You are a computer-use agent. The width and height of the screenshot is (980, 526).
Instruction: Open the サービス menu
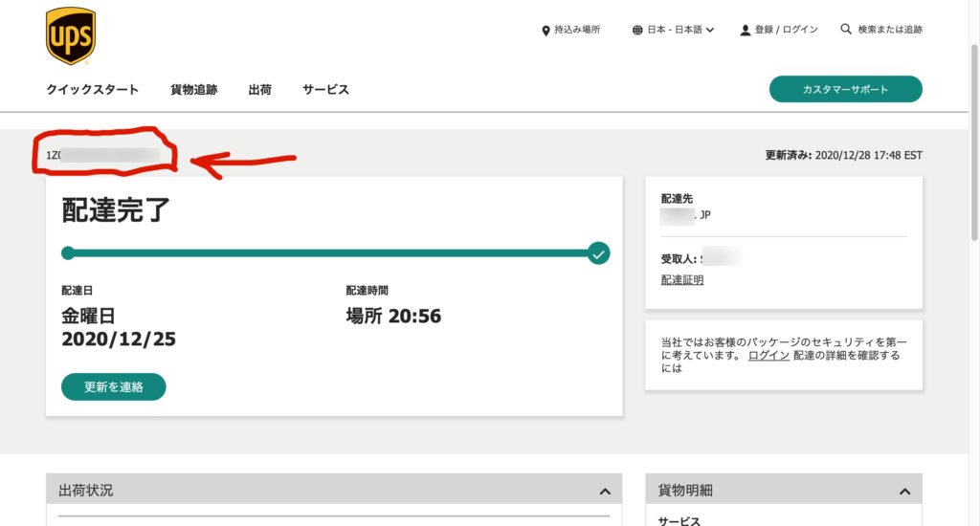click(x=325, y=90)
